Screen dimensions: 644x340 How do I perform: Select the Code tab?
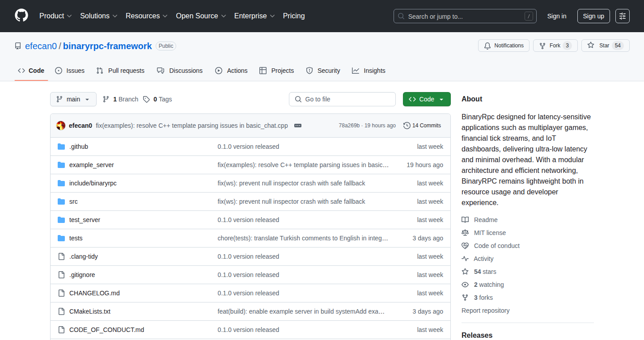point(31,71)
